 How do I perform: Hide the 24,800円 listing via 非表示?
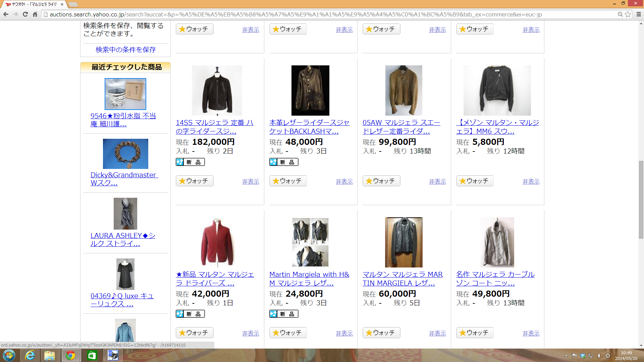point(344,334)
